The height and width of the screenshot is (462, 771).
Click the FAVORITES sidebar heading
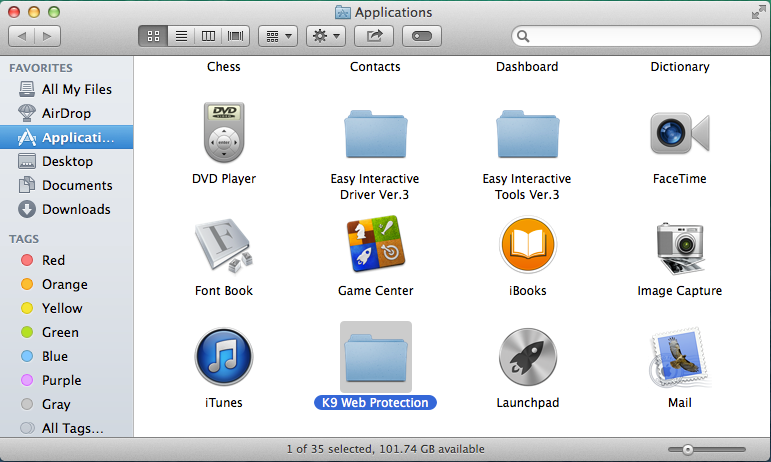click(41, 68)
